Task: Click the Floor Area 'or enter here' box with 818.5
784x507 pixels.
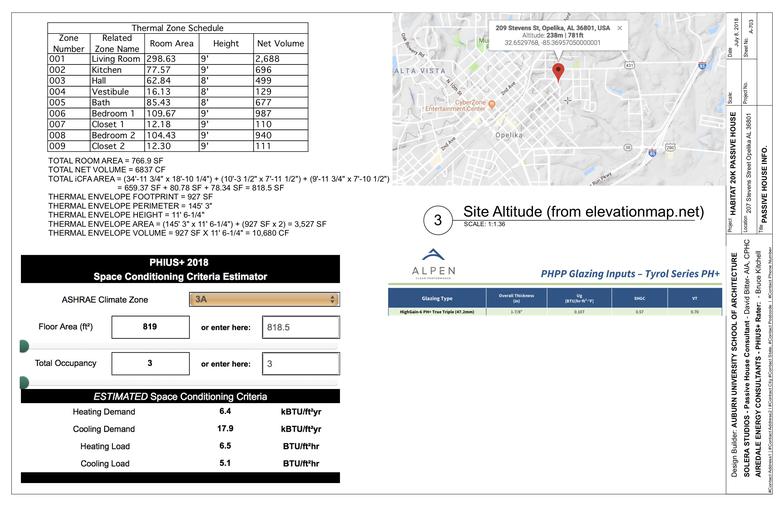Action: point(301,328)
